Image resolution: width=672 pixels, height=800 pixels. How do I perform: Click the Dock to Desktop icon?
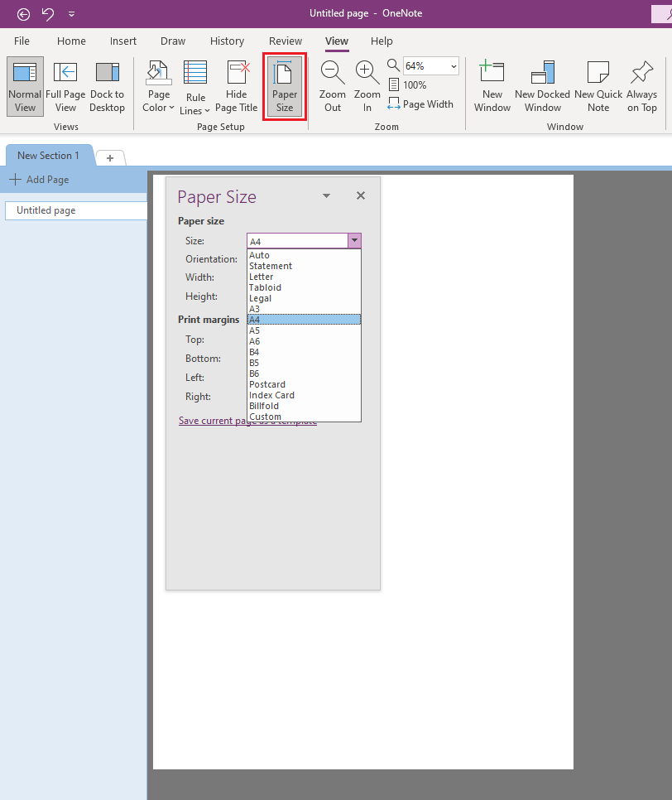click(x=108, y=86)
